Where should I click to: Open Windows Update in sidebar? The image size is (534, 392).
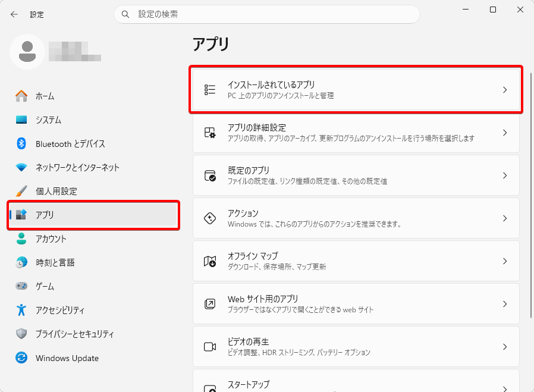(x=93, y=358)
